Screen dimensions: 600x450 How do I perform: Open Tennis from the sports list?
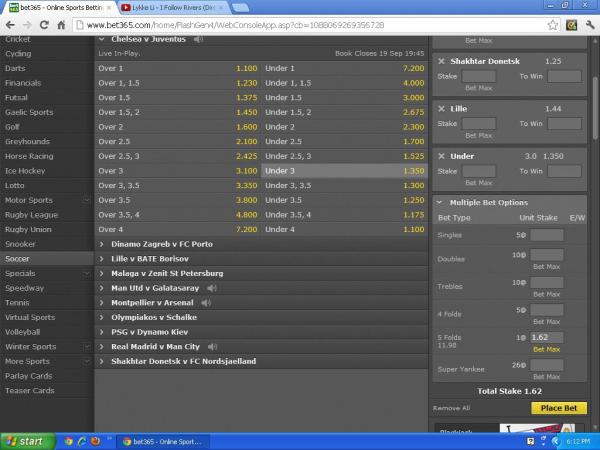pos(17,302)
